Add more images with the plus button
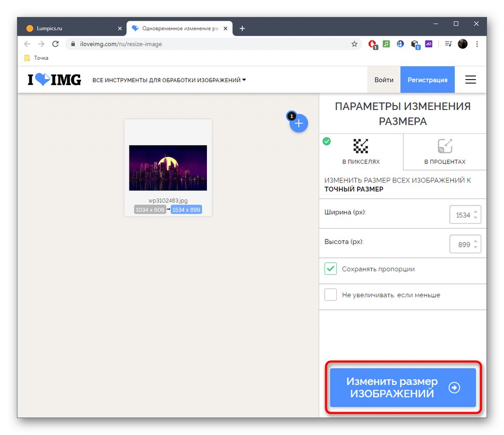This screenshot has width=504, height=435. [299, 123]
